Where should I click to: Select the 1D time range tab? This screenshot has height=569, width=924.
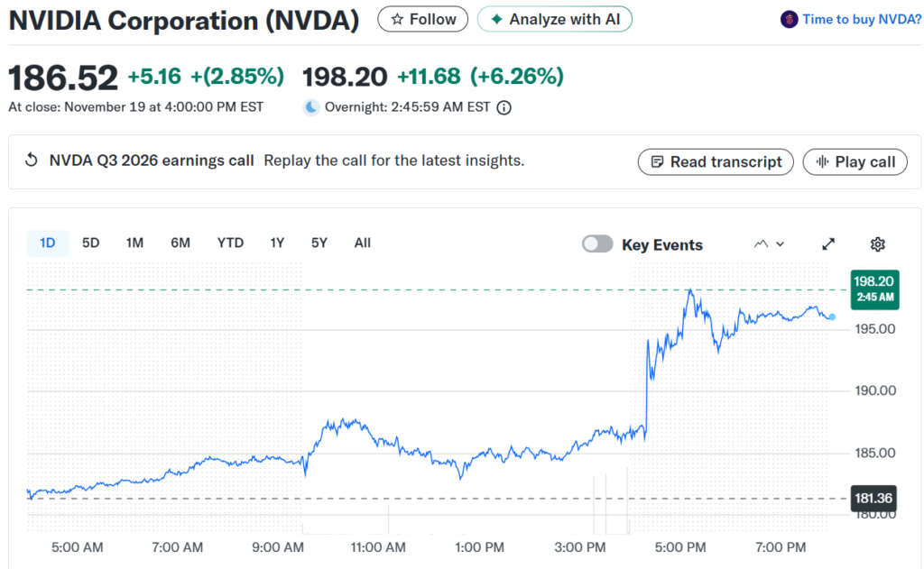(48, 243)
